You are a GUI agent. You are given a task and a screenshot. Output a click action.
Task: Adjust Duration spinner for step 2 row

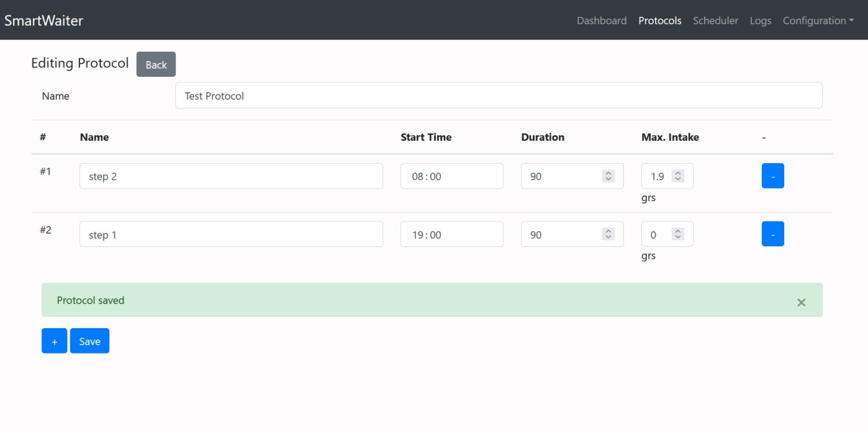pos(608,176)
